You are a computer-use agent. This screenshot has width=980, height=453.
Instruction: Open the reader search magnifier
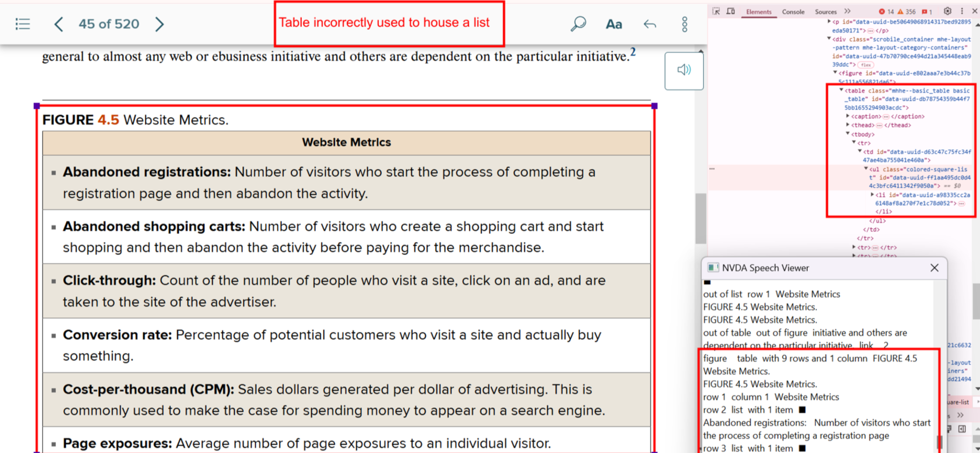click(578, 24)
